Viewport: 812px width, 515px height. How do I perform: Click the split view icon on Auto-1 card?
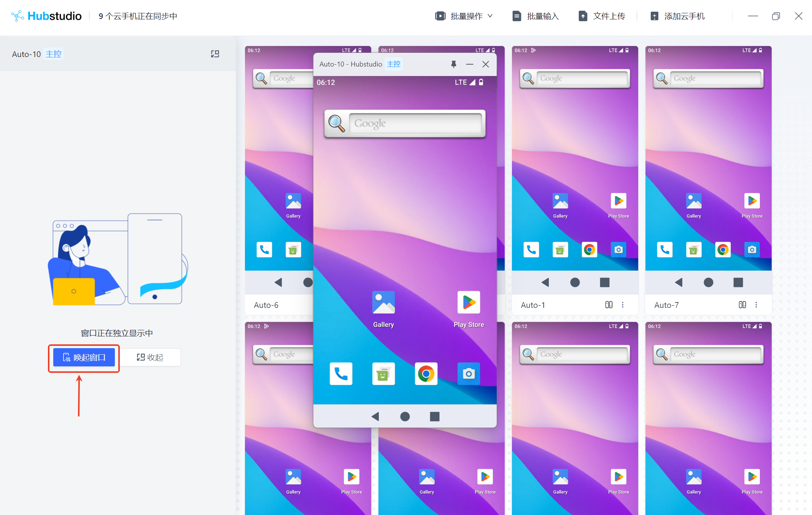click(609, 305)
